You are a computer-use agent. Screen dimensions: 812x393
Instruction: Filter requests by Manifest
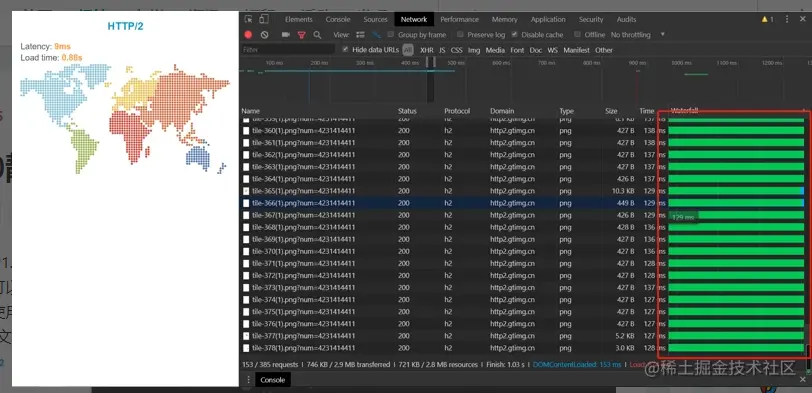[x=576, y=50]
